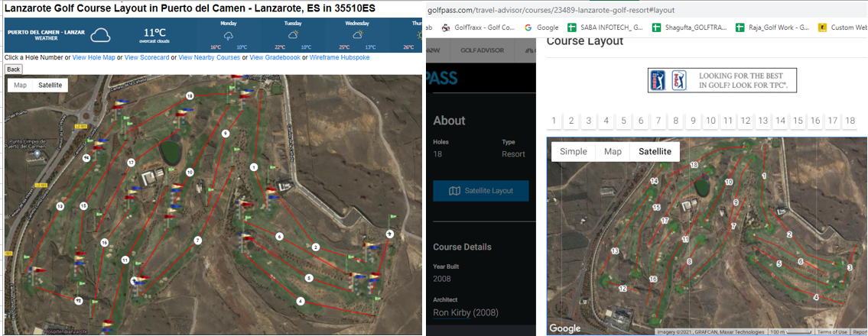Select hole 10 marker on left course map
The image size is (868, 336).
[190, 172]
